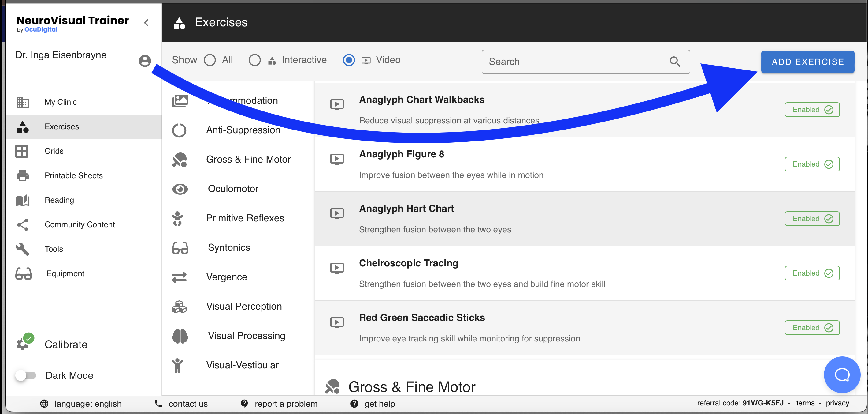Select the Oculomotor eye icon
The width and height of the screenshot is (868, 414).
pos(180,189)
